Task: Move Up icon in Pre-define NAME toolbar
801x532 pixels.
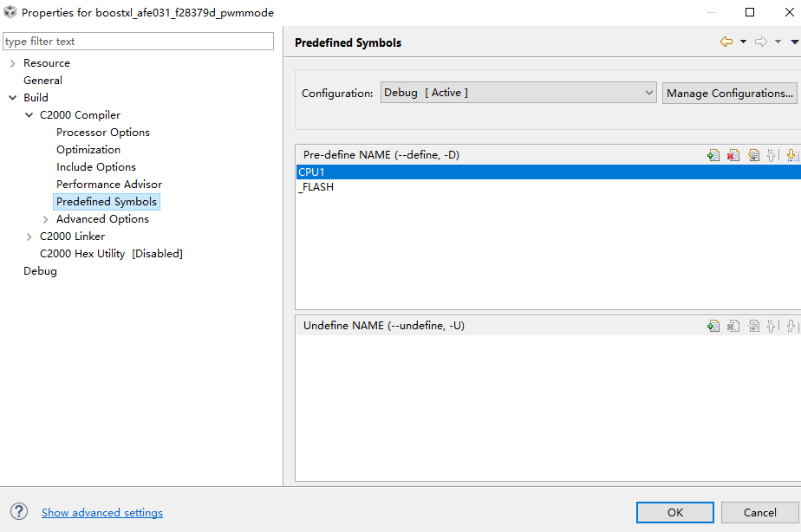Action: [772, 155]
